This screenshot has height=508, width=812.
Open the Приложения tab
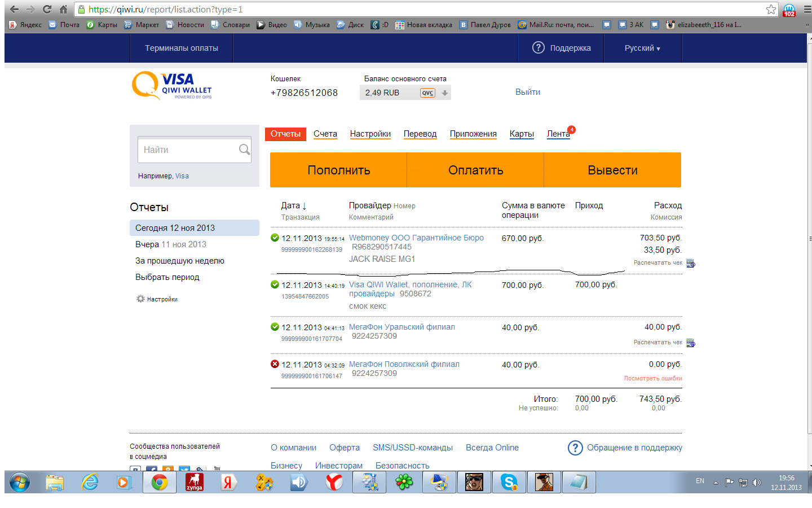(x=473, y=134)
